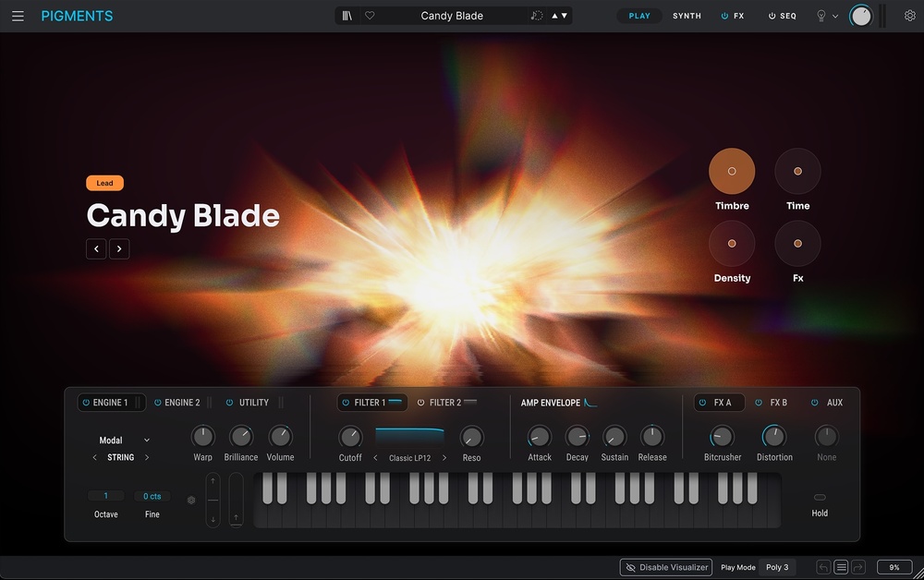
Task: Click the Disable Visualizer button
Action: click(x=666, y=567)
